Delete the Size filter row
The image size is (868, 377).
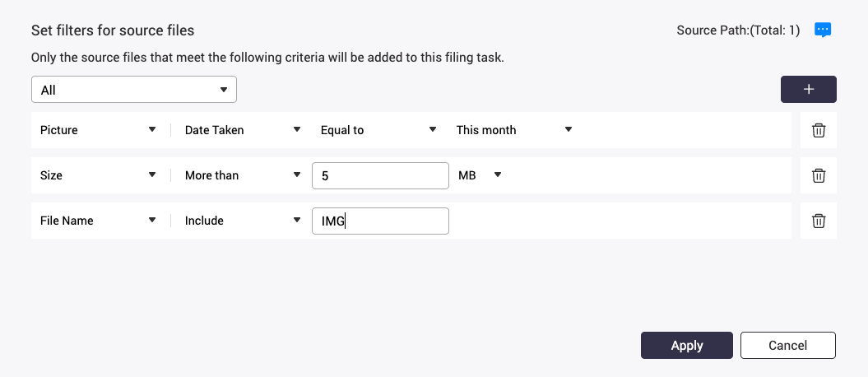coord(819,175)
